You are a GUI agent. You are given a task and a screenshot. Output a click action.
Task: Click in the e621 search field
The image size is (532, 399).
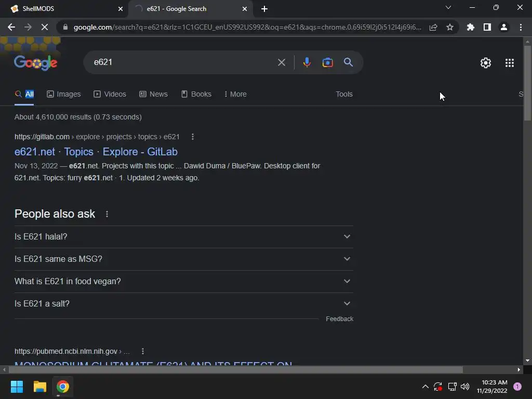coord(183,62)
